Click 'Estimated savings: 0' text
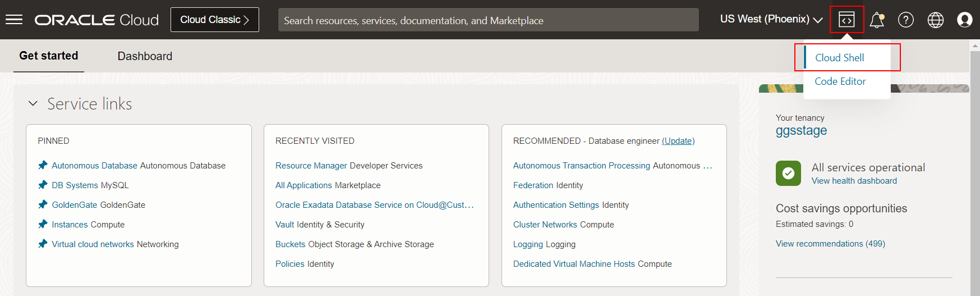The height and width of the screenshot is (296, 980). [x=815, y=224]
